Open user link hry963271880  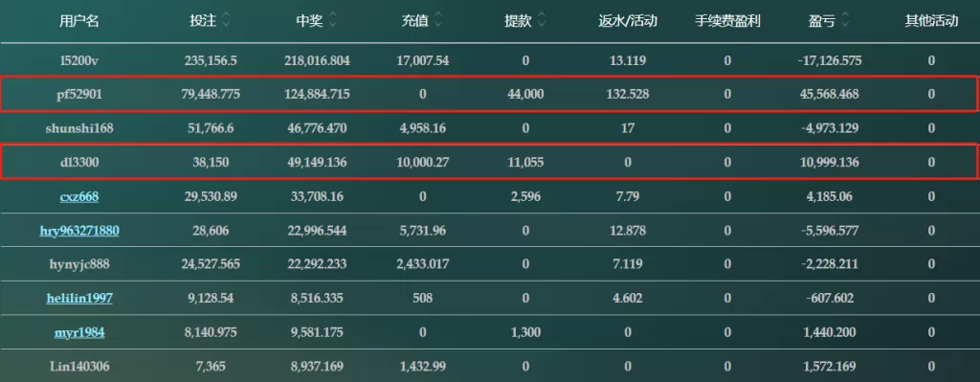(x=79, y=231)
